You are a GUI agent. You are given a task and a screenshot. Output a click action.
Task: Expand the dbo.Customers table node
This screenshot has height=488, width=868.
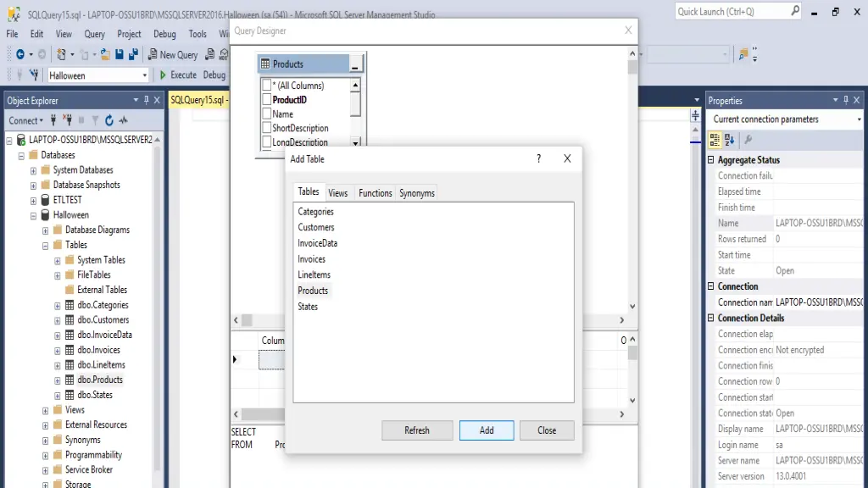pos(58,320)
